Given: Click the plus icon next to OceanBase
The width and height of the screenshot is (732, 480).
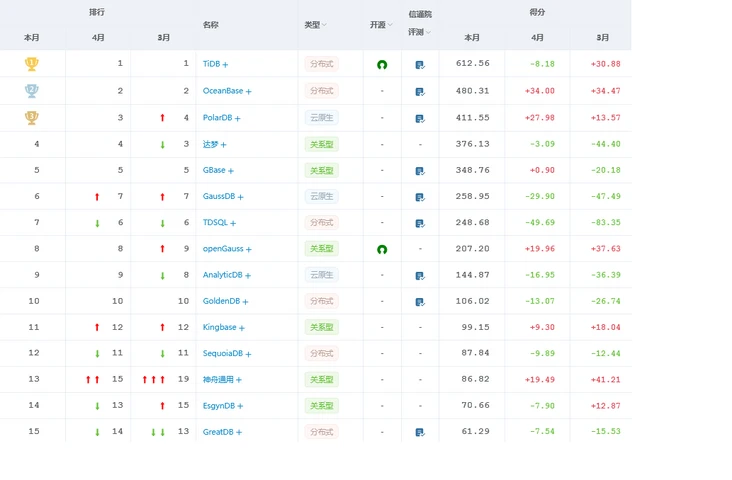Looking at the screenshot, I should (248, 92).
